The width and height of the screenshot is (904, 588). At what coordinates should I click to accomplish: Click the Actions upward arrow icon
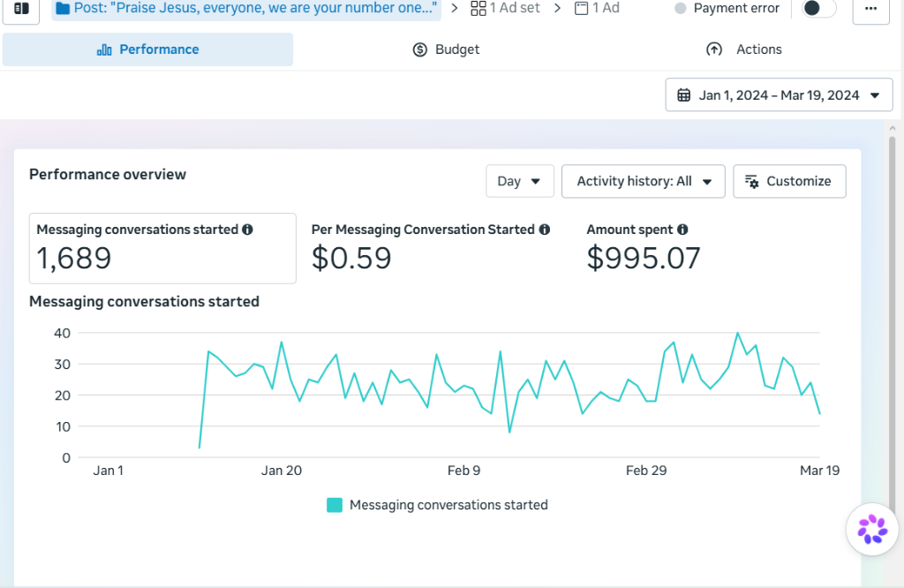[713, 49]
